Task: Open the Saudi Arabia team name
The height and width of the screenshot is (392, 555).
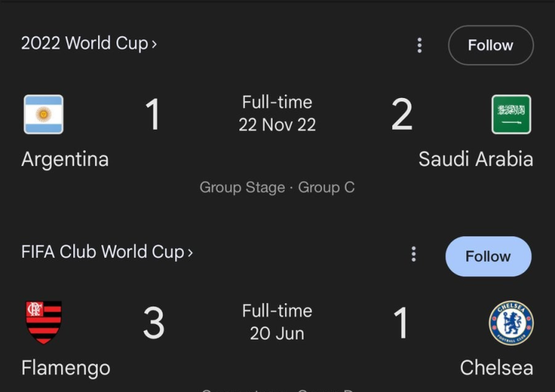Action: pos(475,159)
